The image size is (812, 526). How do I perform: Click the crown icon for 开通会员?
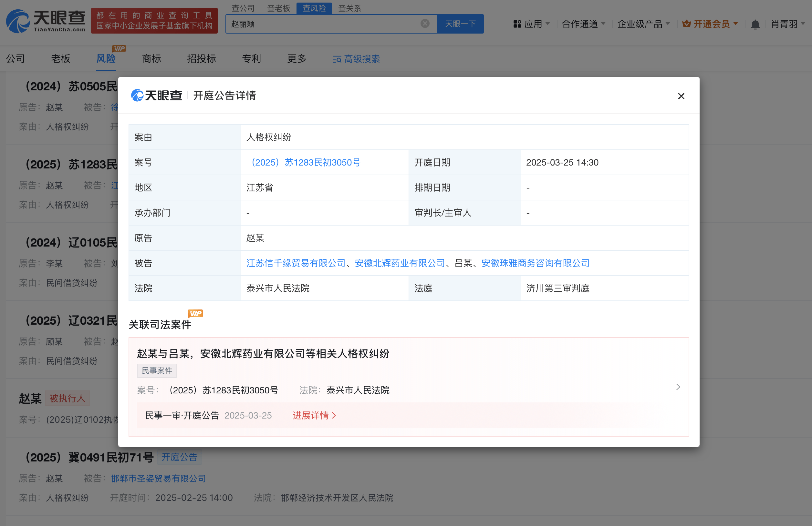686,24
